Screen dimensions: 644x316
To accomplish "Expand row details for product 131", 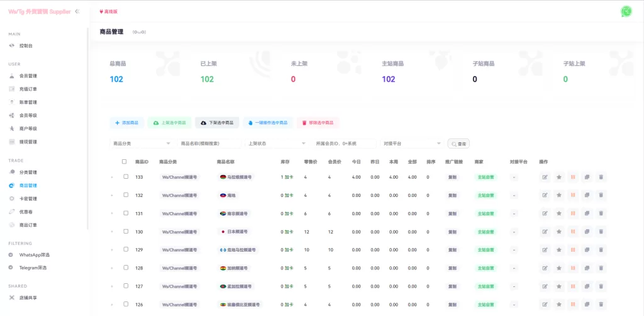I will (112, 213).
